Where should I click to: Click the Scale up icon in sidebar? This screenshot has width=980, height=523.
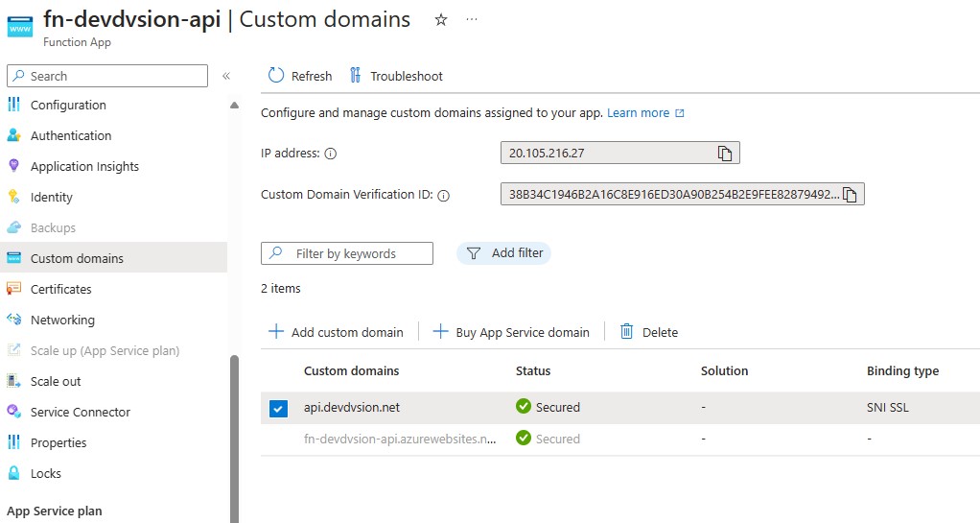pos(13,349)
